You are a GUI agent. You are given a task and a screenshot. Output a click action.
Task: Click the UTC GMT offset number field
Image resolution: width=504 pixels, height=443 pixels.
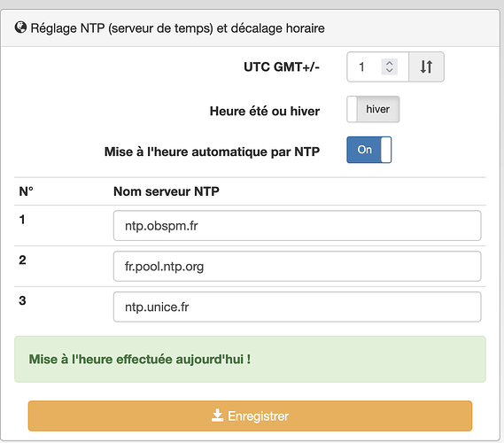coord(377,66)
